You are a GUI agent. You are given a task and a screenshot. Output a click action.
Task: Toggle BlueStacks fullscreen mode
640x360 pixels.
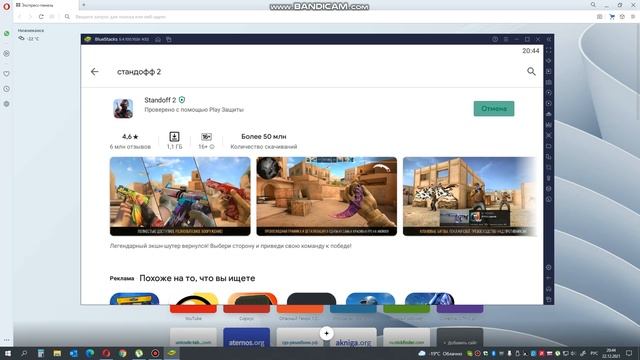(x=549, y=50)
